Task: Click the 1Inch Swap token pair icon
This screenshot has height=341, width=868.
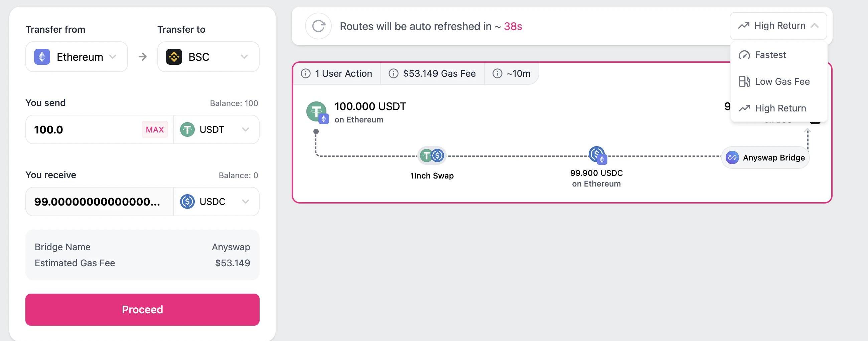Action: coord(432,155)
